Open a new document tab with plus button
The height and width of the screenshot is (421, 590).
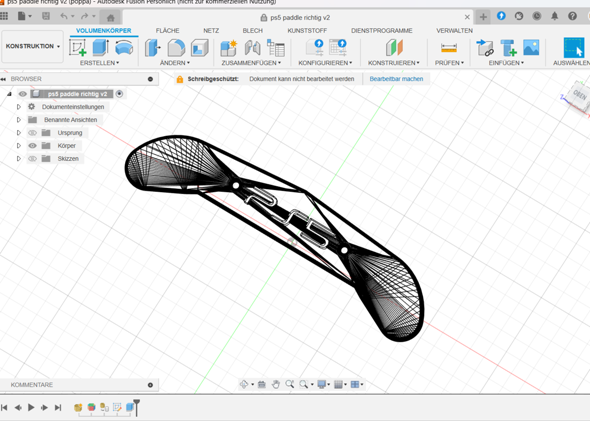(483, 17)
